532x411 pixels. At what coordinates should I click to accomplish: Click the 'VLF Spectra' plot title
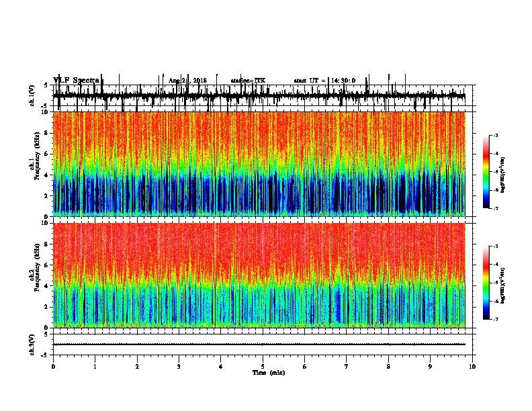point(76,80)
